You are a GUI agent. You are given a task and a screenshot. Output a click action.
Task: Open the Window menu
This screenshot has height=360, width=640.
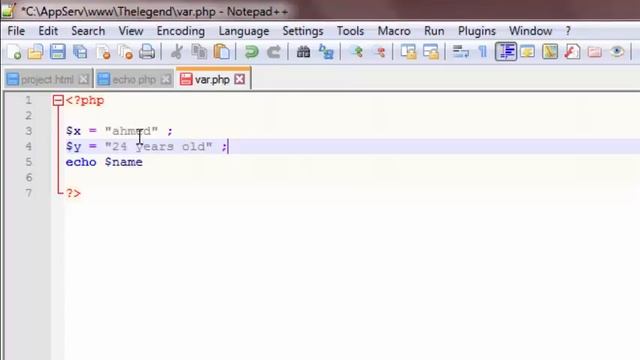pos(530,31)
